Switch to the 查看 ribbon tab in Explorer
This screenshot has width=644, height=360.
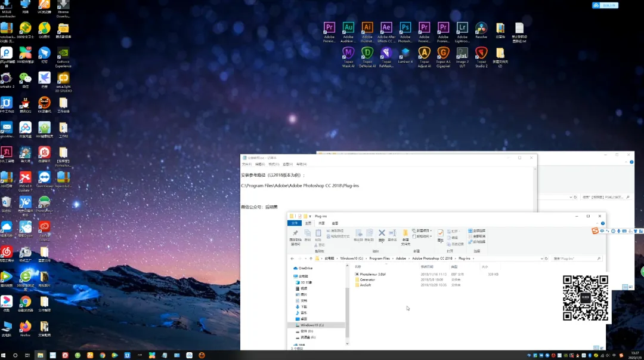click(x=335, y=223)
